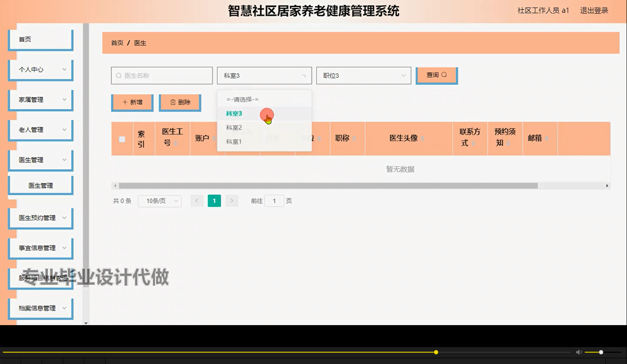Toggle the select-all checkbox in table header
Image resolution: width=627 pixels, height=364 pixels.
(x=122, y=139)
